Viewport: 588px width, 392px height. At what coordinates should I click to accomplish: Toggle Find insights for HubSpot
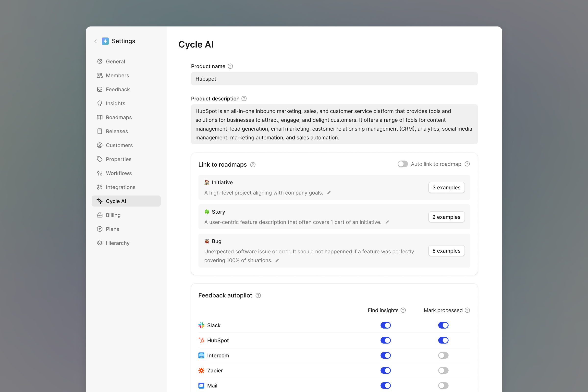click(385, 340)
